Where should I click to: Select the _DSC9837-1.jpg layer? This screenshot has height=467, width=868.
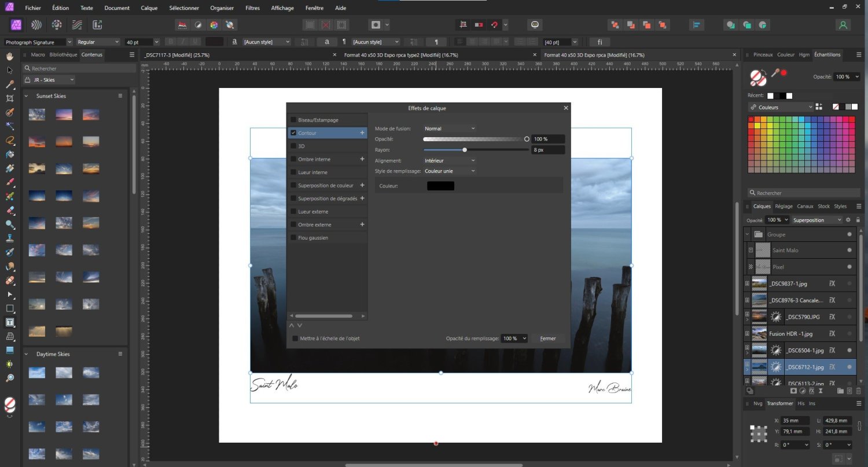click(x=788, y=284)
